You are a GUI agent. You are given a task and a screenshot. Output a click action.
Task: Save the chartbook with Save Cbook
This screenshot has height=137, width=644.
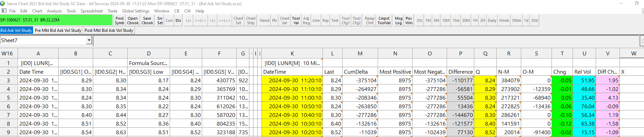click(147, 20)
